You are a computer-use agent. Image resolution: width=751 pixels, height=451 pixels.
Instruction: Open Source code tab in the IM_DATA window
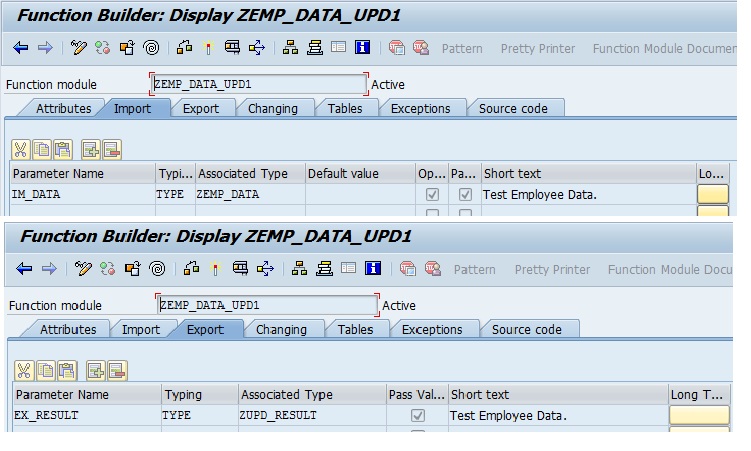pos(514,109)
